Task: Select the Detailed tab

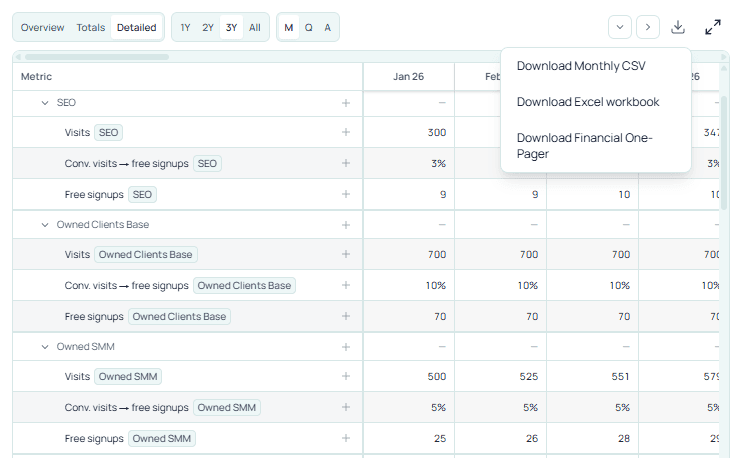Action: [136, 27]
